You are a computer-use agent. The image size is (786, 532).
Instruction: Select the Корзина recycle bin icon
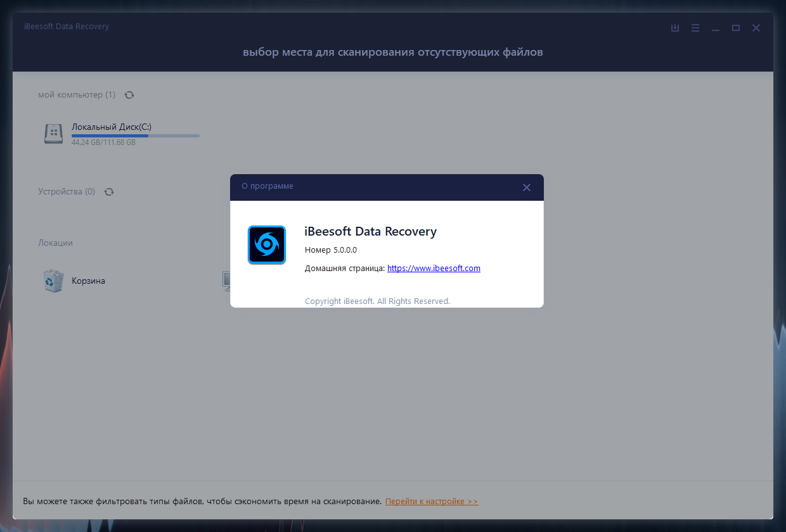[x=53, y=281]
